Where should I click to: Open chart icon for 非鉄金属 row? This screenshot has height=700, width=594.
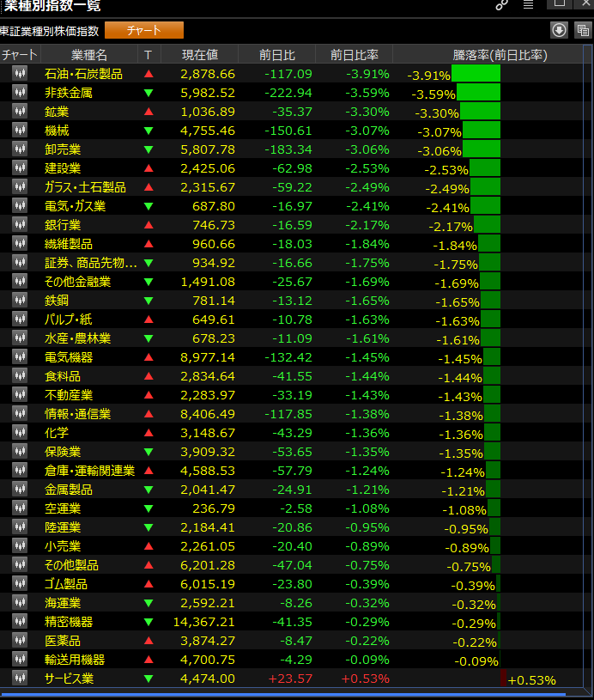coord(20,92)
